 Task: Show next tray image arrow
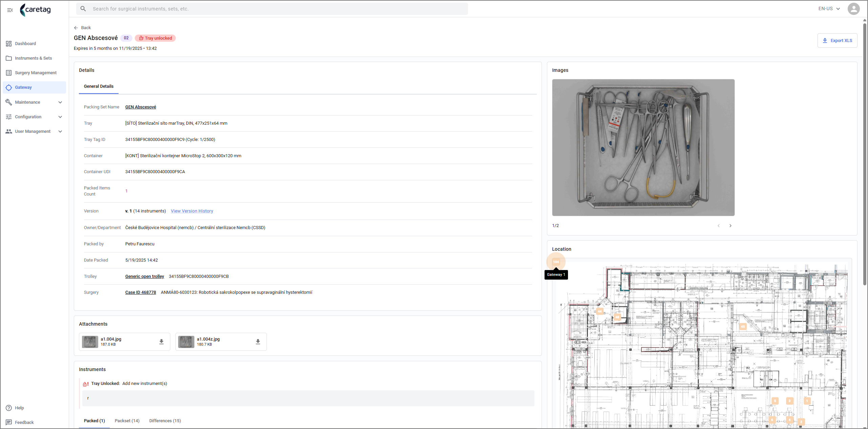tap(730, 226)
